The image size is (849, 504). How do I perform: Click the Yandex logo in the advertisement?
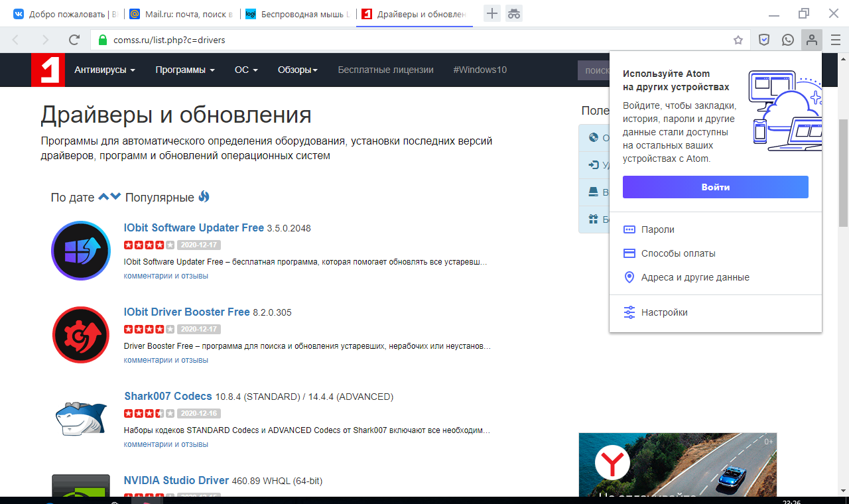pos(612,462)
